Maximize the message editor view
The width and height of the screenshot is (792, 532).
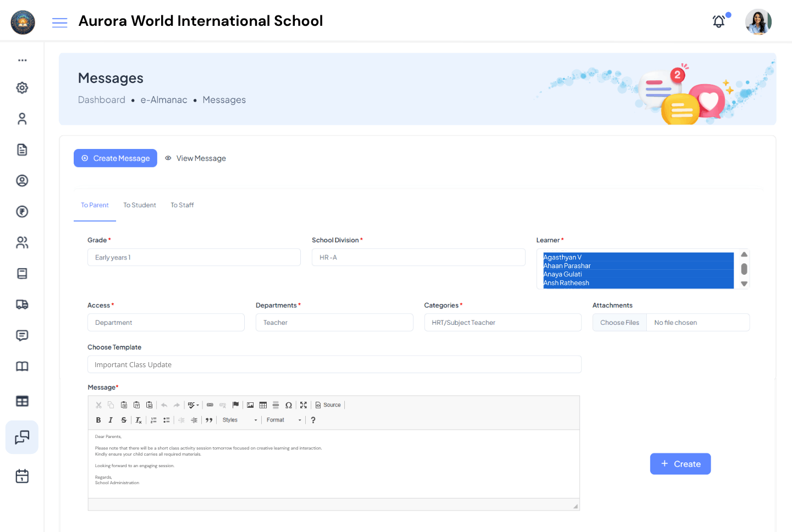(x=304, y=404)
